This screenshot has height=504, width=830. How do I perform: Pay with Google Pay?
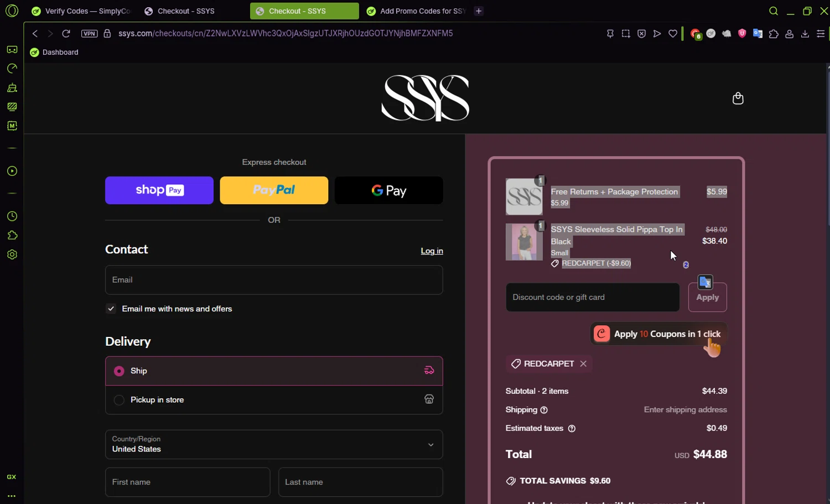389,190
